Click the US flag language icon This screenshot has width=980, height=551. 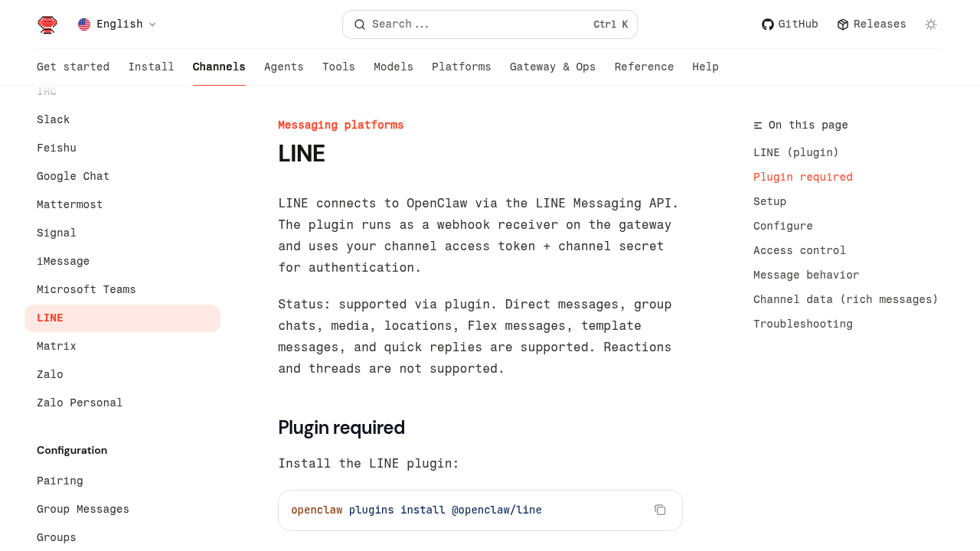point(84,24)
